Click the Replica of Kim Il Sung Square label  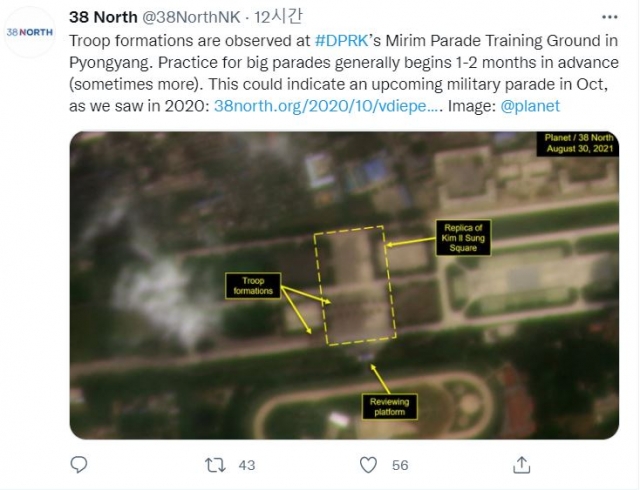463,238
